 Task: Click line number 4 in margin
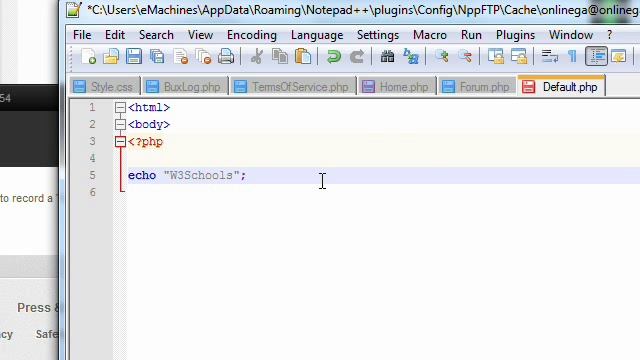click(x=92, y=158)
